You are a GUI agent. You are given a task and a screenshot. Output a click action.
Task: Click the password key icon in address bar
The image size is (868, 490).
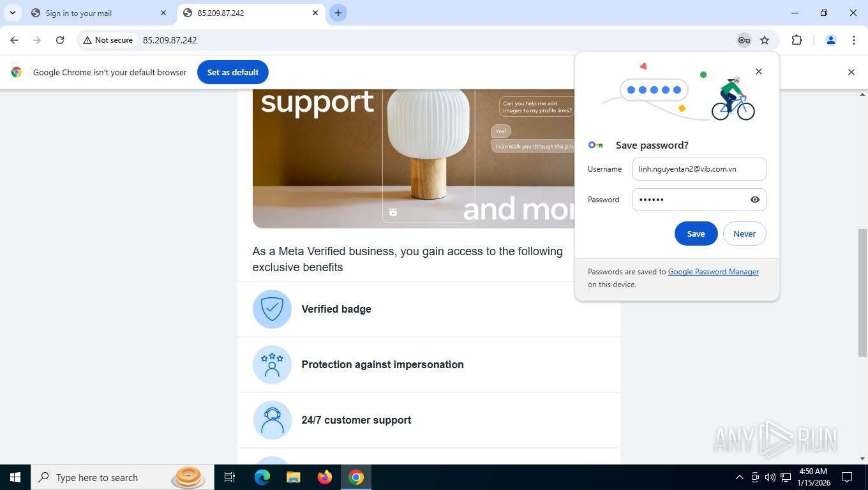(744, 40)
